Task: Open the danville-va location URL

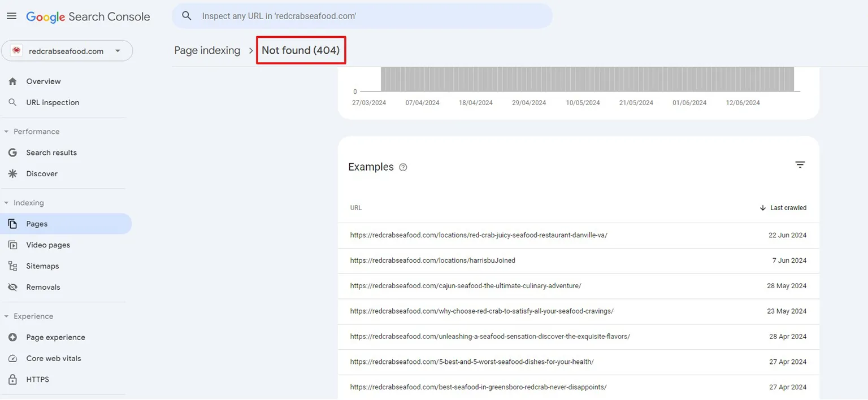Action: click(479, 235)
